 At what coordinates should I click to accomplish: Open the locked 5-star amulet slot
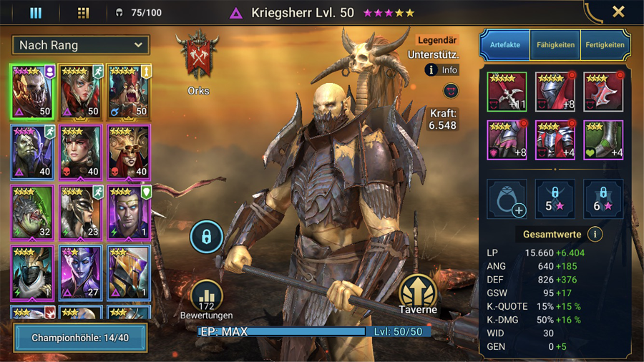pyautogui.click(x=555, y=199)
